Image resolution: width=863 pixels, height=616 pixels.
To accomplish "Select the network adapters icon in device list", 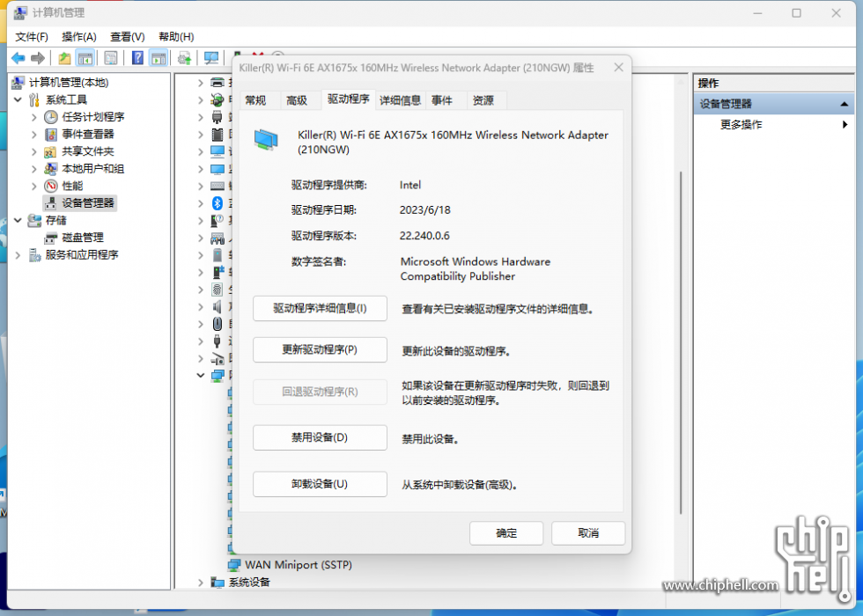I will (x=218, y=375).
